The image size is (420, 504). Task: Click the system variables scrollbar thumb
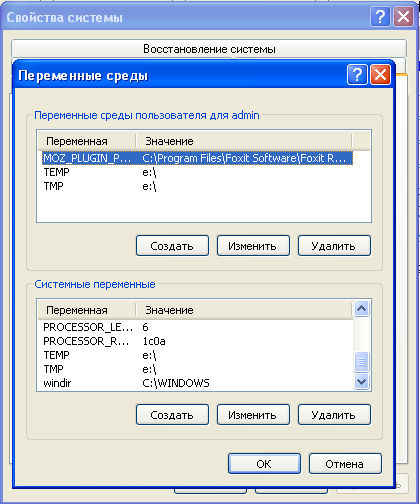pyautogui.click(x=362, y=361)
